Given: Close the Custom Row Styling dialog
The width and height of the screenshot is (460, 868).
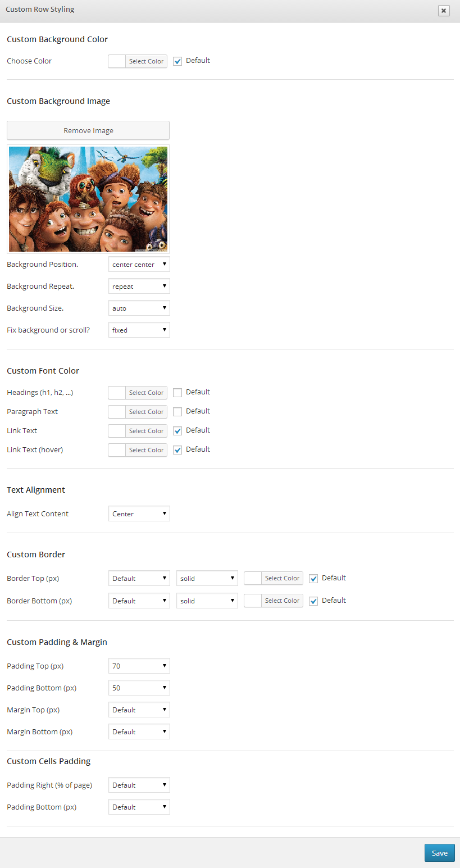Looking at the screenshot, I should pyautogui.click(x=444, y=11).
